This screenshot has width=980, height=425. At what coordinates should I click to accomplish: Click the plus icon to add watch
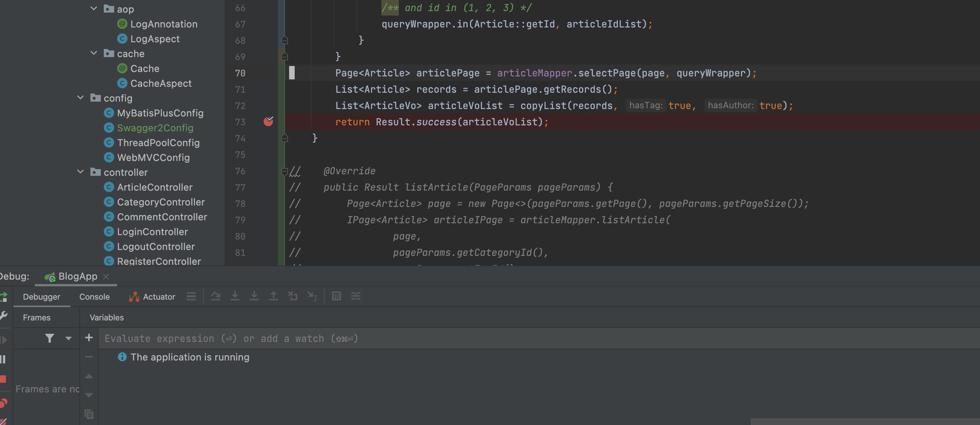point(89,338)
